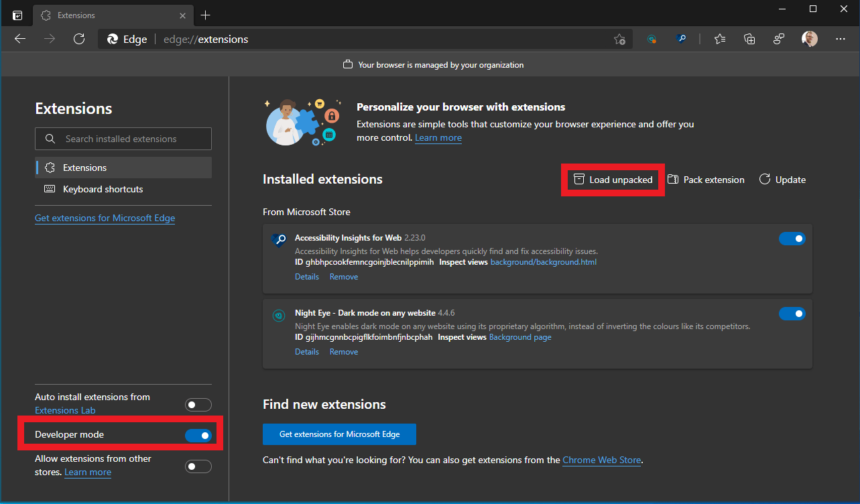Image resolution: width=860 pixels, height=504 pixels.
Task: Click 'Personalize your browser with extensions' heading
Action: (x=461, y=107)
